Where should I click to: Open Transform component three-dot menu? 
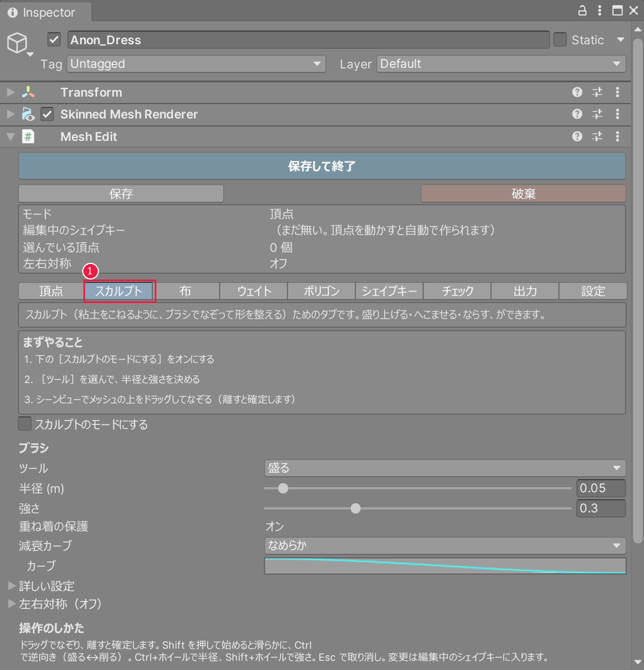coord(618,92)
